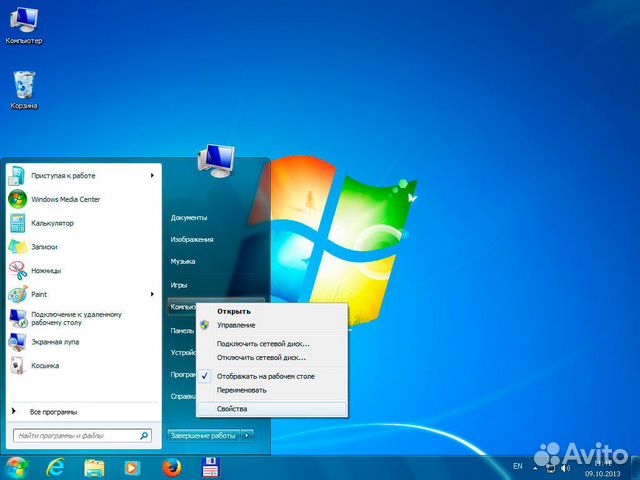Launch Windows Media Center from the list

[65, 199]
